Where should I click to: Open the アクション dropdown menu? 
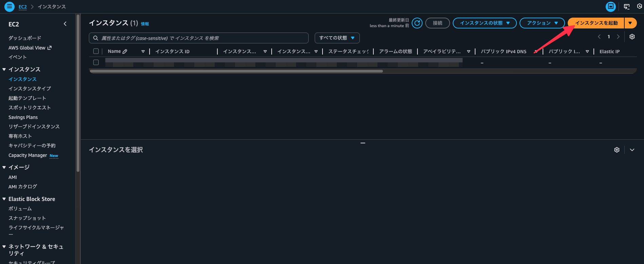click(542, 23)
